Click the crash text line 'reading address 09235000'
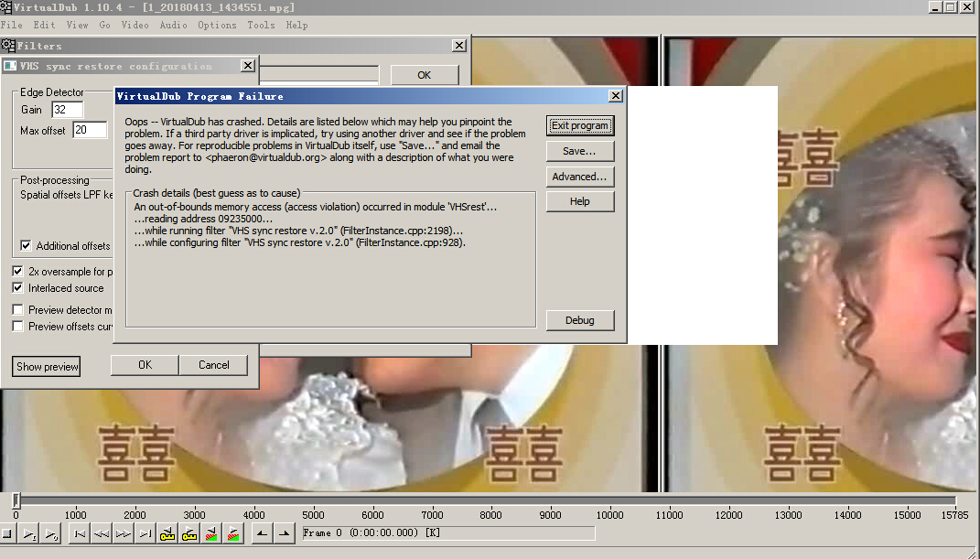The height and width of the screenshot is (559, 980). coord(203,219)
